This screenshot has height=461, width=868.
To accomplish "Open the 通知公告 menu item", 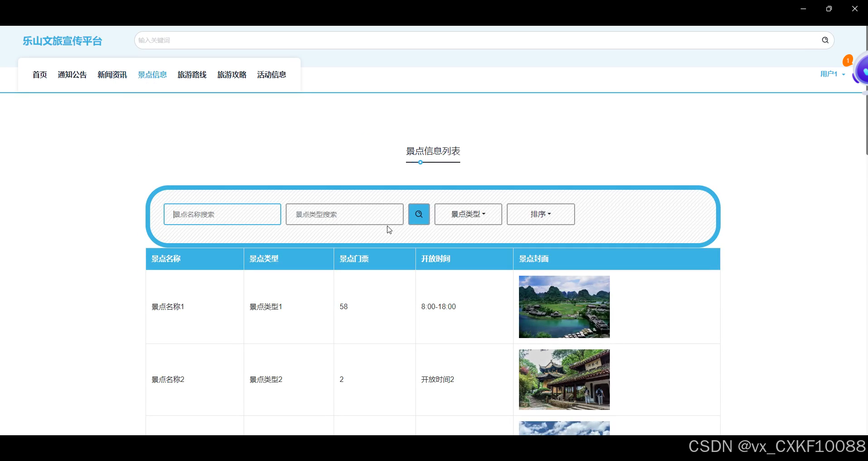I will pyautogui.click(x=72, y=75).
